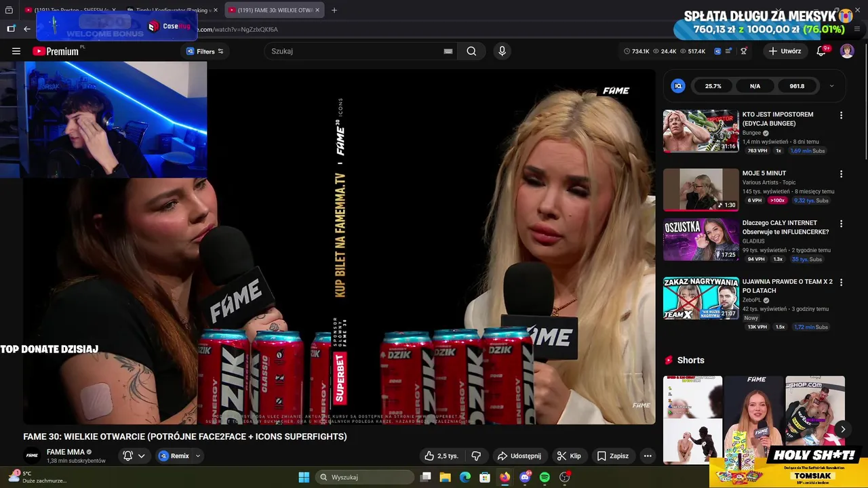Open more actions (three dots) under the video
The height and width of the screenshot is (488, 868).
click(648, 456)
